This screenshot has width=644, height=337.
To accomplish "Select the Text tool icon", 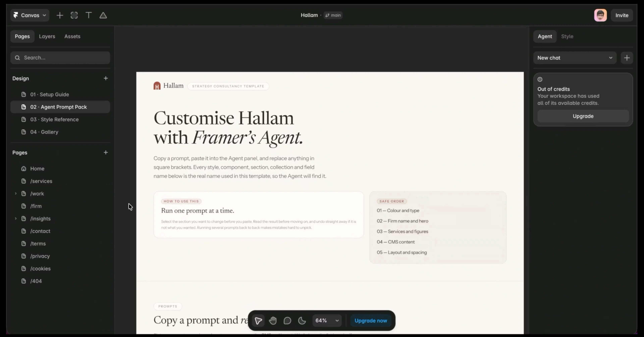I will 89,15.
